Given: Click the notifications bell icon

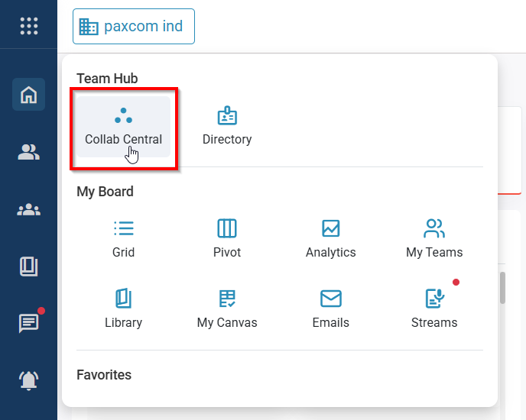Looking at the screenshot, I should pyautogui.click(x=28, y=380).
